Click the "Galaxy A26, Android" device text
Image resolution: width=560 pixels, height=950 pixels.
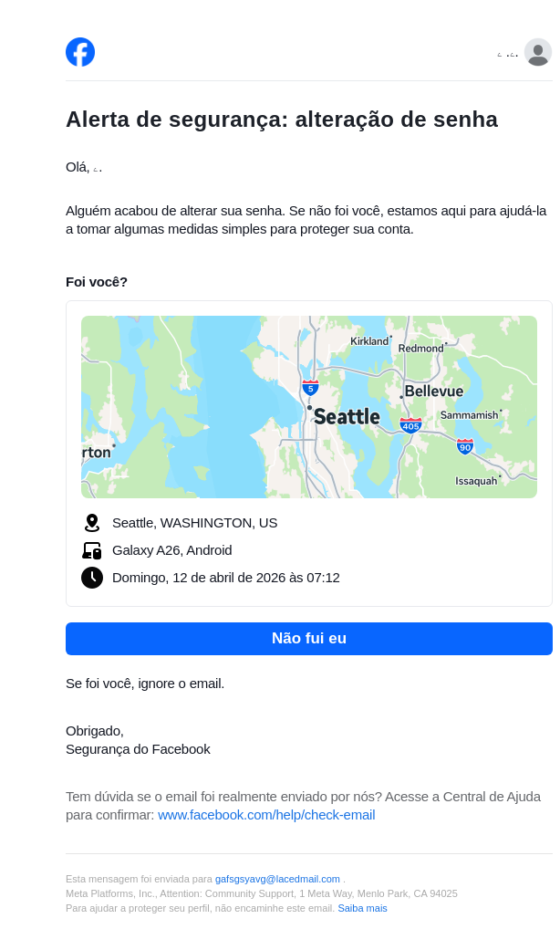(171, 550)
